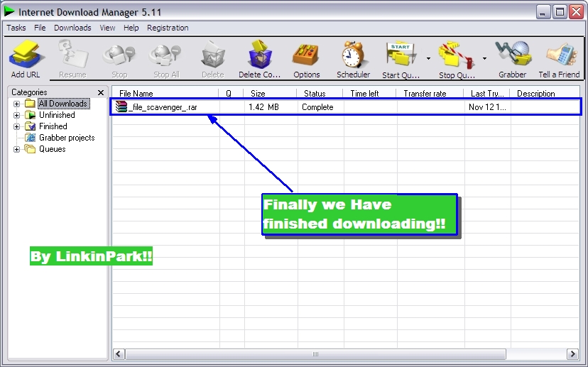Maximize the Internet Download Manager window
Viewport: 588px width, 367px height.
560,12
